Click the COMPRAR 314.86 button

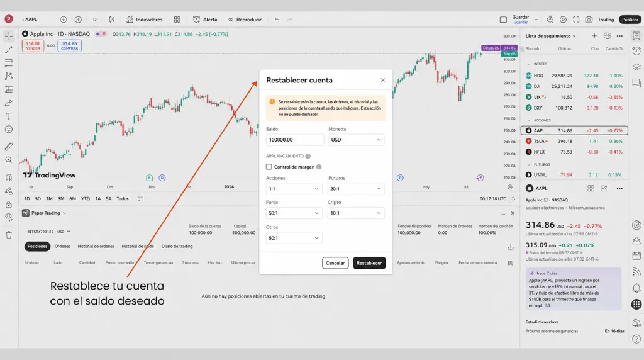click(69, 45)
